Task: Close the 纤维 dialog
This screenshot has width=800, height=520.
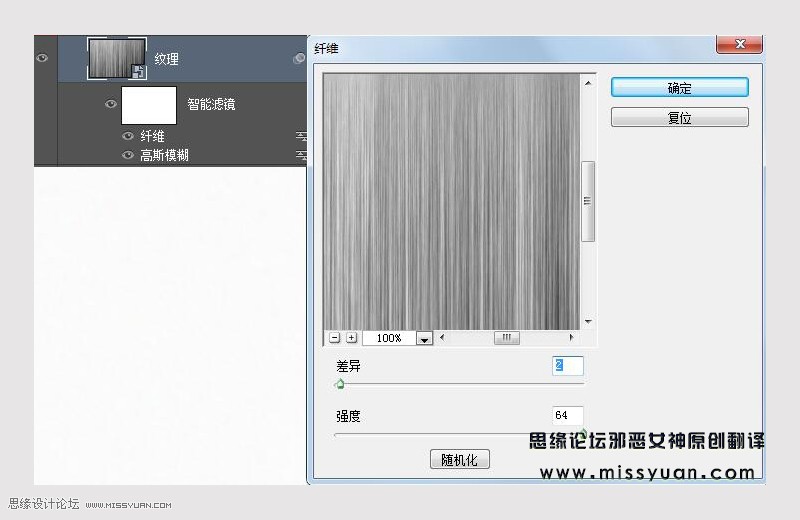Action: click(740, 44)
